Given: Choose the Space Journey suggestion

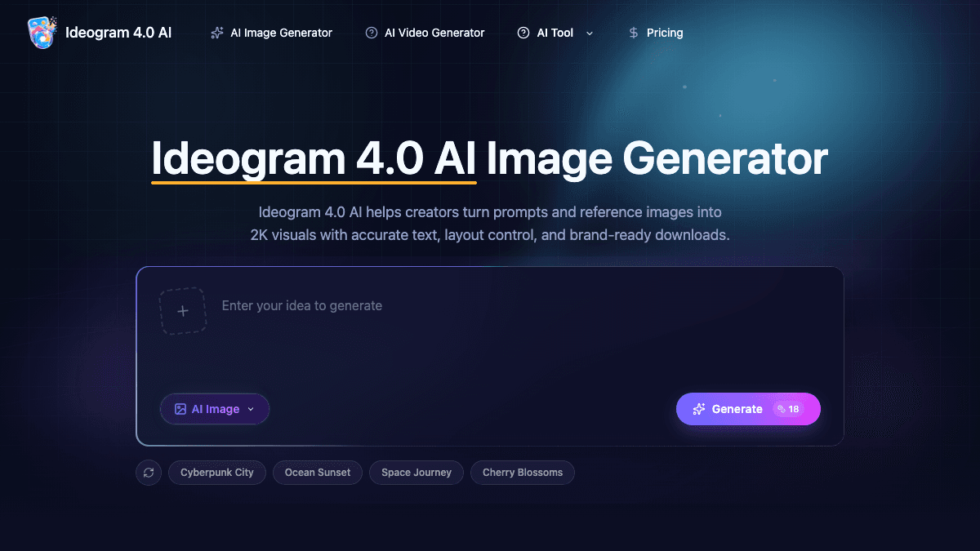Looking at the screenshot, I should [416, 473].
